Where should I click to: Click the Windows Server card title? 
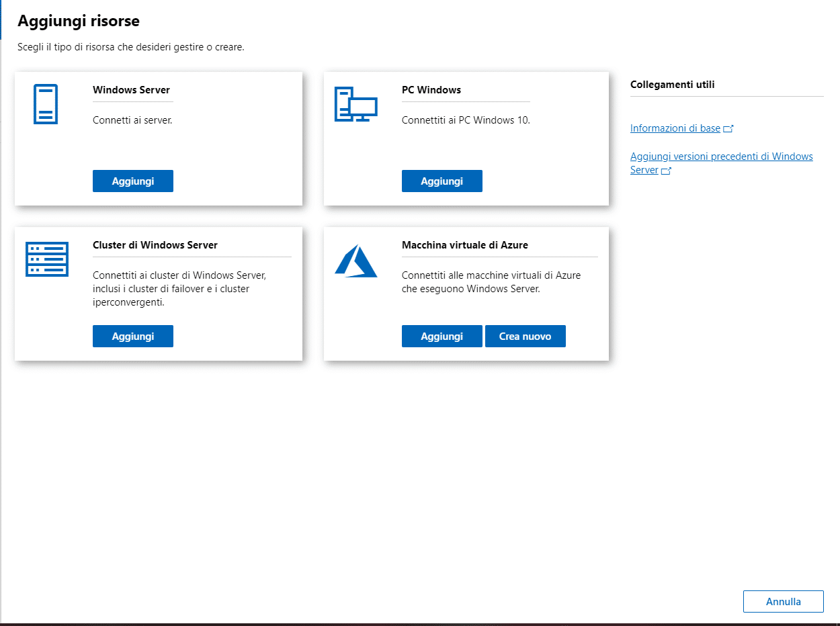click(132, 90)
